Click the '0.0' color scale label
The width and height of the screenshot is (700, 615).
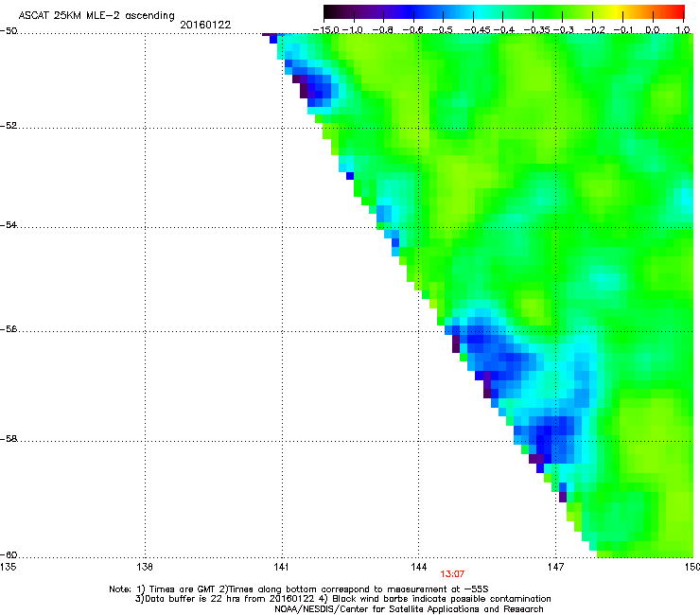(x=653, y=30)
